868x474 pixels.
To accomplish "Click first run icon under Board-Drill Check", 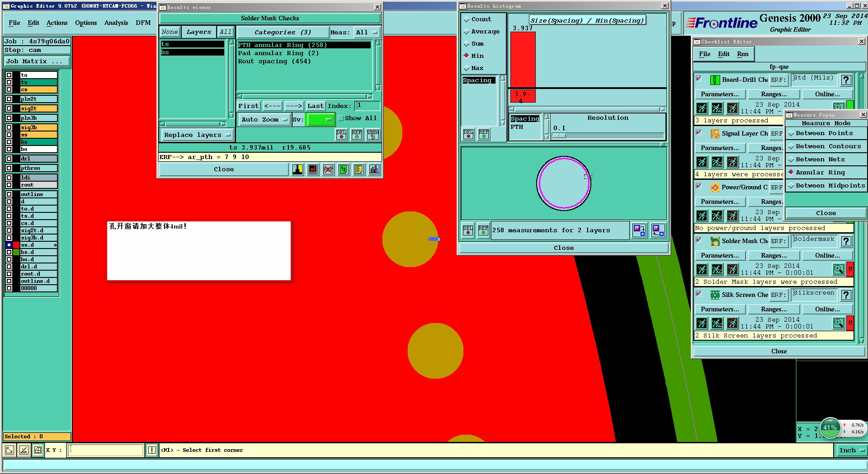I will 702,108.
